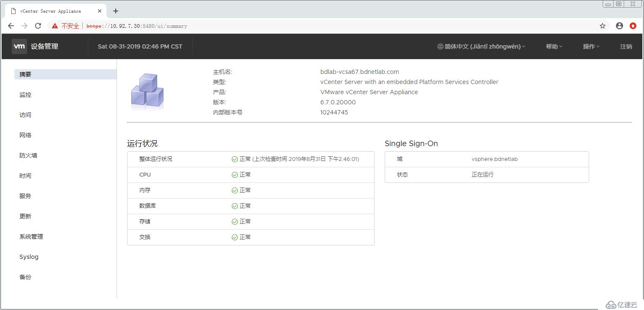Viewport: 644px width, 310px height.
Task: Click the 数据库 row label
Action: tap(148, 206)
